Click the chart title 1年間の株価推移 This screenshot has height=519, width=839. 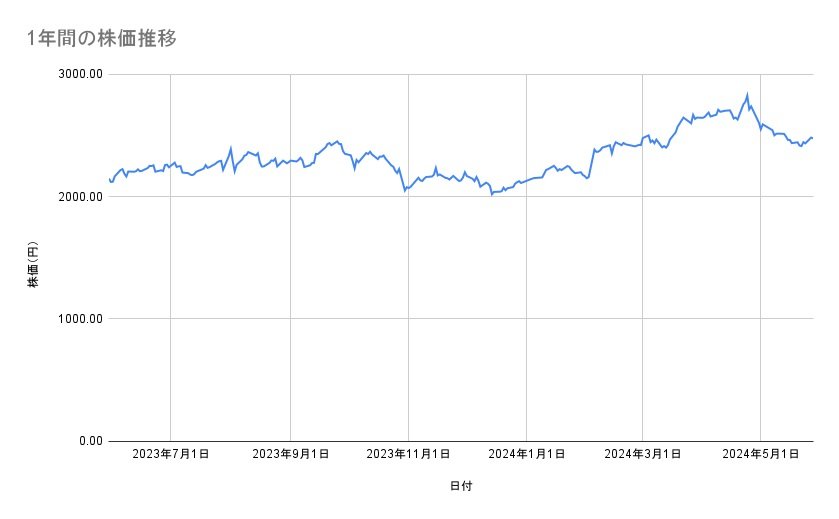pos(104,39)
